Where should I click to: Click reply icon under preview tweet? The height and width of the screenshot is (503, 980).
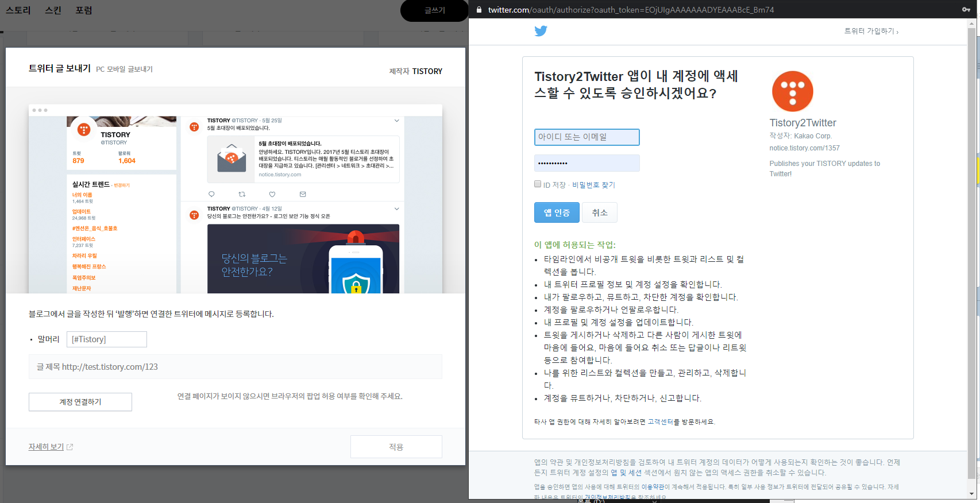click(211, 194)
